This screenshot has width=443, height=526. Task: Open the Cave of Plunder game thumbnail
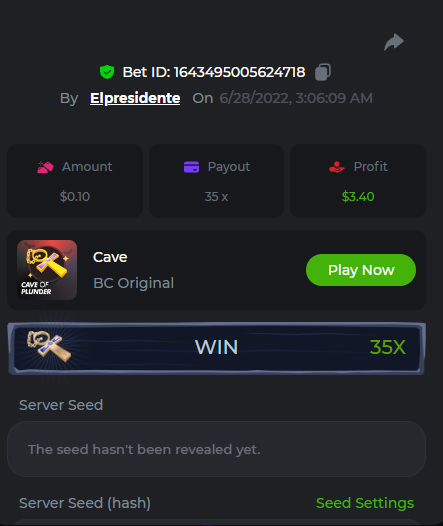pyautogui.click(x=47, y=270)
